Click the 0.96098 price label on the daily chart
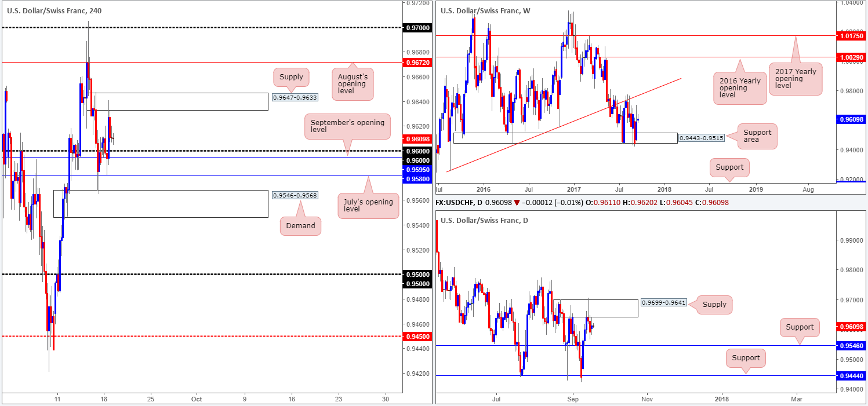 [x=851, y=327]
